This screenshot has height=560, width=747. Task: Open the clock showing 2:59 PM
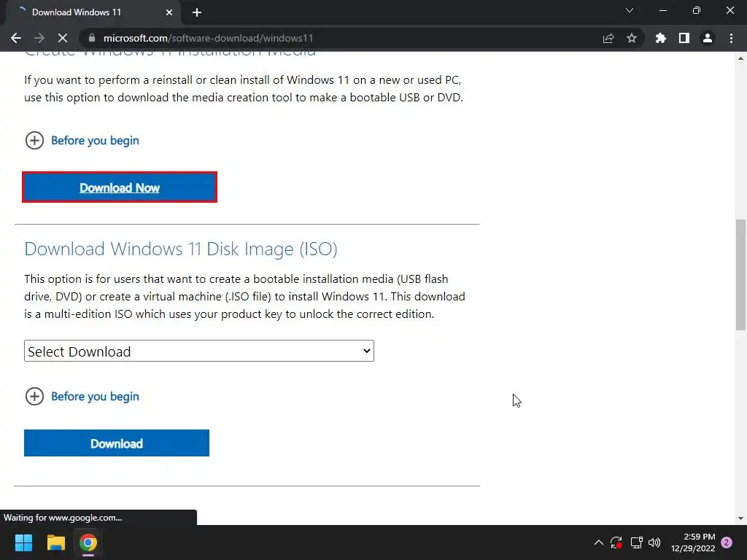tap(693, 542)
